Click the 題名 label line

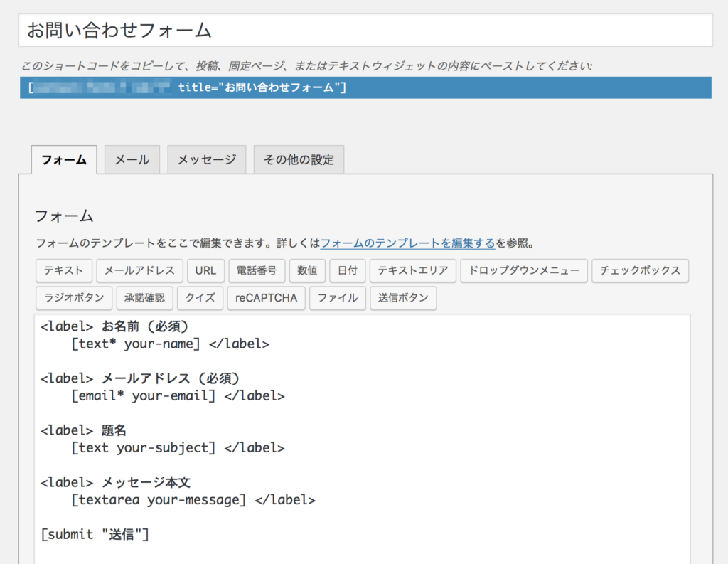[83, 431]
